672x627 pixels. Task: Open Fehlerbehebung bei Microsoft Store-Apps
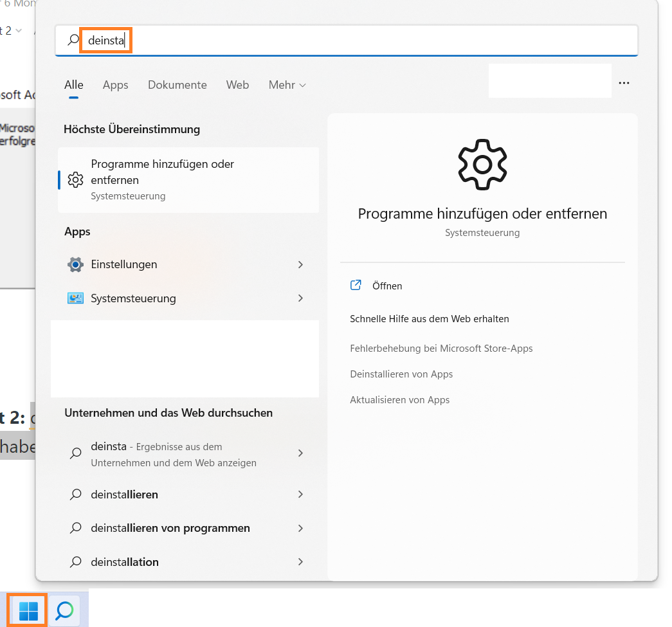[441, 348]
